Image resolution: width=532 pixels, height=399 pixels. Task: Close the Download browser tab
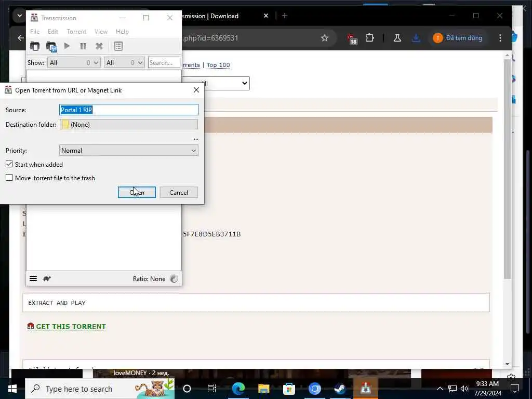pyautogui.click(x=266, y=16)
